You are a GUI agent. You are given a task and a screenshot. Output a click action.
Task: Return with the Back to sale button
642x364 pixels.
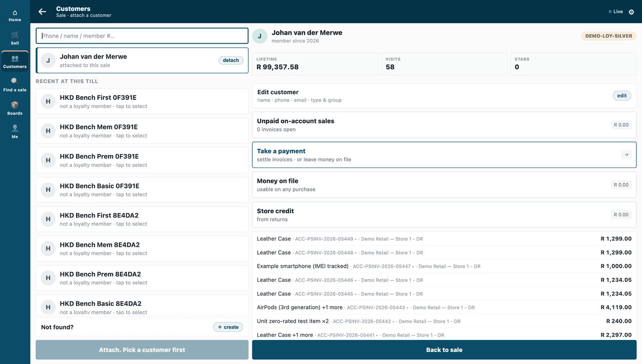444,350
